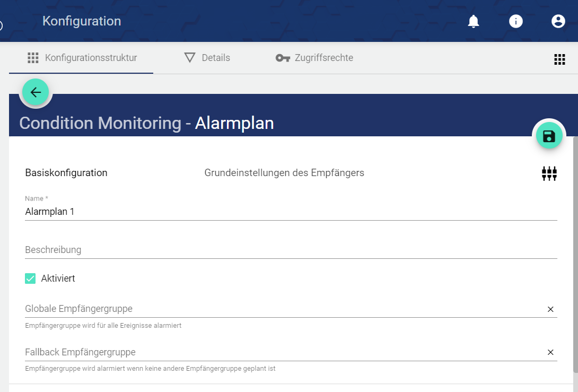Click the sliders icon next to Grundeinstellungen
578x392 pixels.
pyautogui.click(x=549, y=173)
